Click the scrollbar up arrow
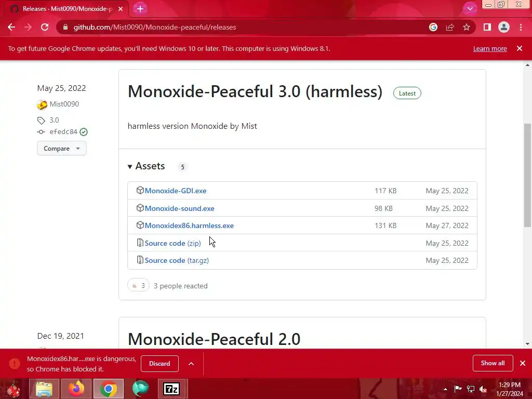 click(527, 65)
